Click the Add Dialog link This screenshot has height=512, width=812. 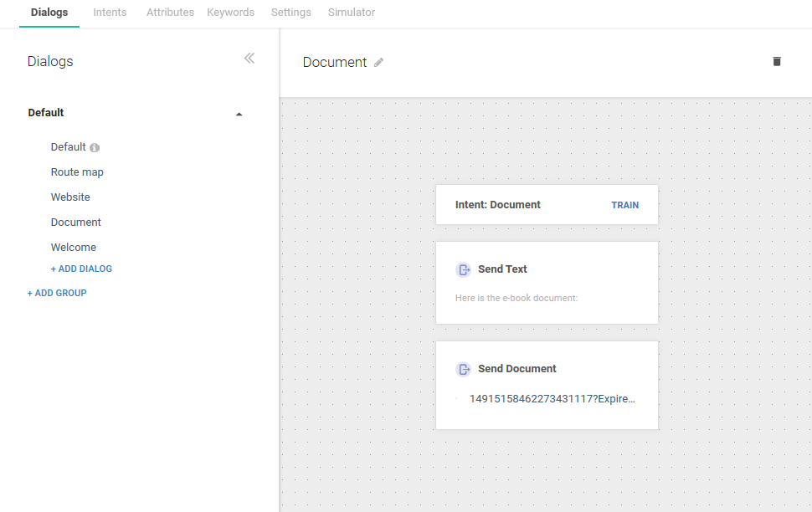coord(81,269)
